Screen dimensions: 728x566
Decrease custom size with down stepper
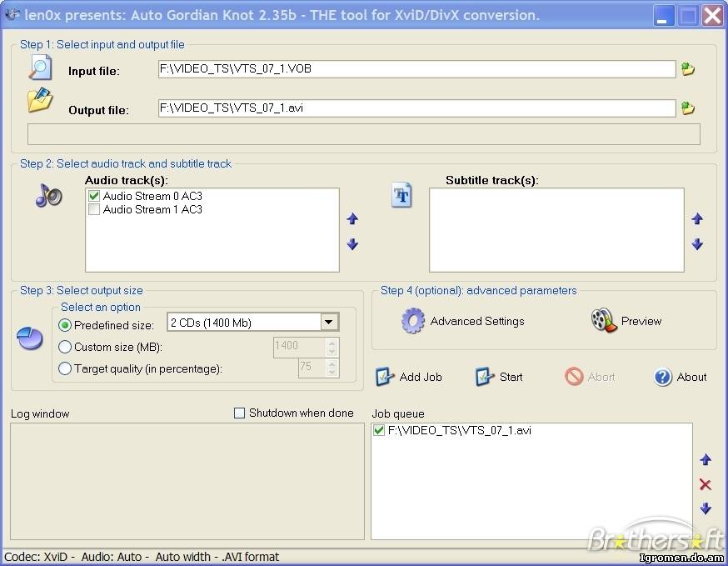pyautogui.click(x=332, y=352)
